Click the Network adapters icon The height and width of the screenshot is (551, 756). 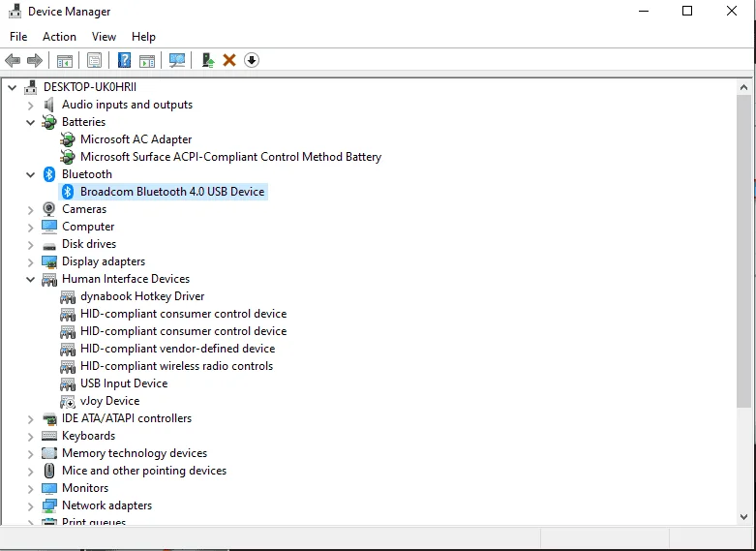49,505
